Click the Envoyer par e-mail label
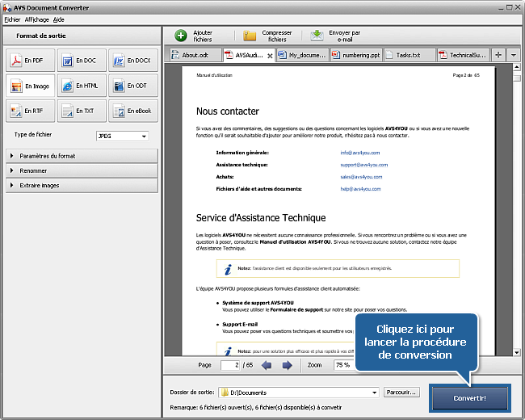 click(x=345, y=36)
